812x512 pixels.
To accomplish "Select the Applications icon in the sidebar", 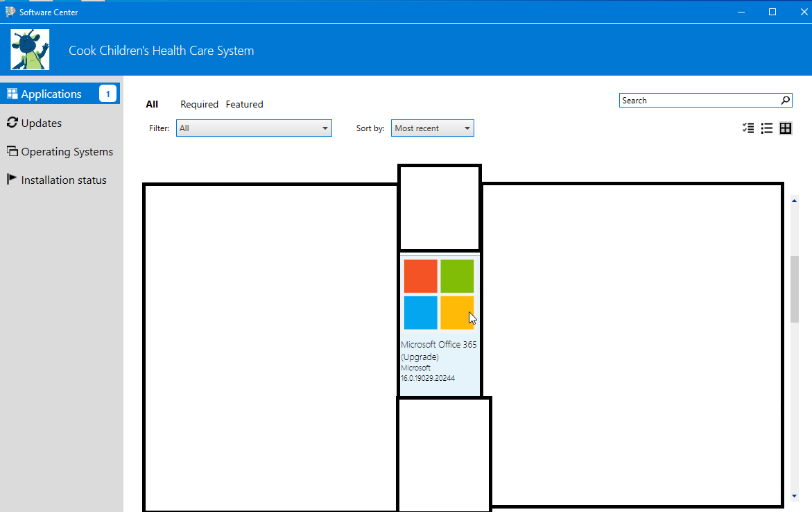I will pos(11,93).
